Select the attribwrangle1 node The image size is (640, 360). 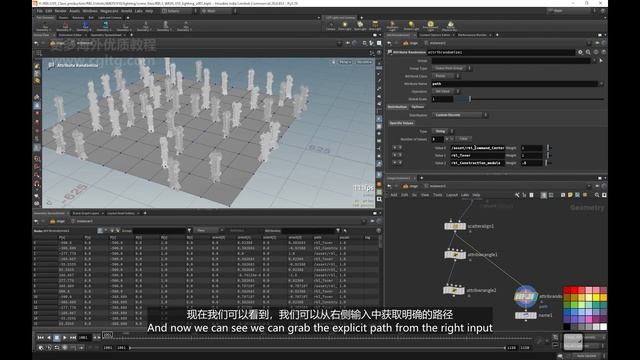pyautogui.click(x=455, y=255)
